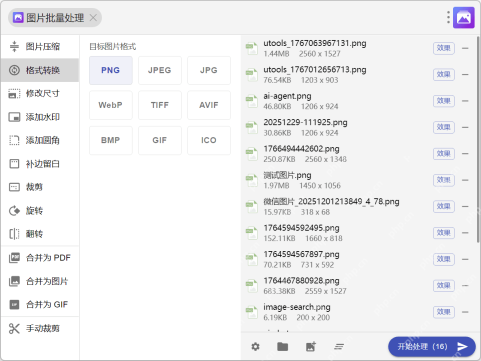Click the file list vertical scrollbar
481x361 pixels.
pyautogui.click(x=478, y=139)
